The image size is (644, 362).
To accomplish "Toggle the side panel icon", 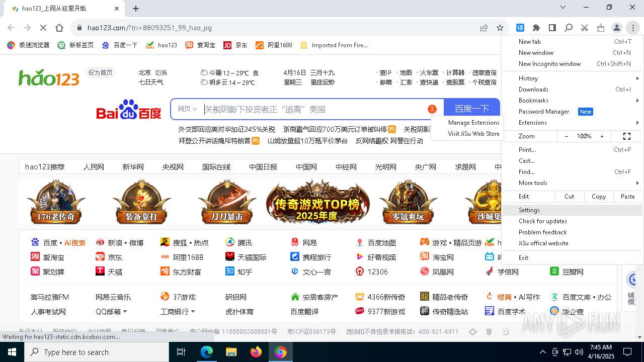I will coord(552,28).
